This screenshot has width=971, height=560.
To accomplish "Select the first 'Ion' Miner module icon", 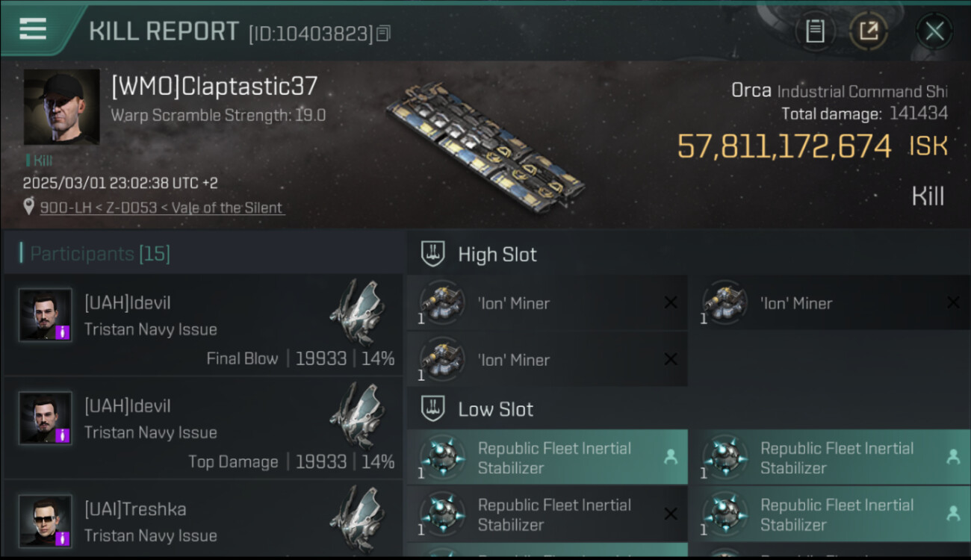I will (442, 303).
